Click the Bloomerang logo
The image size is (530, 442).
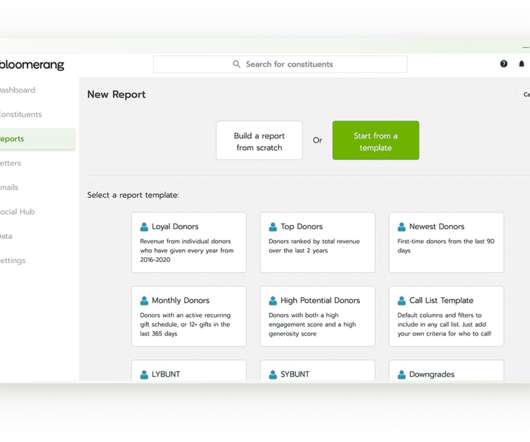(x=31, y=65)
